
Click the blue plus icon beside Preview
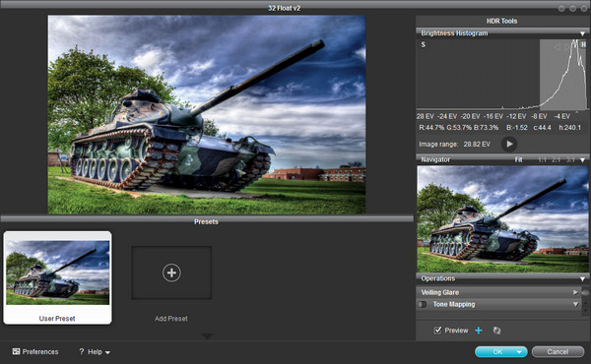click(479, 331)
